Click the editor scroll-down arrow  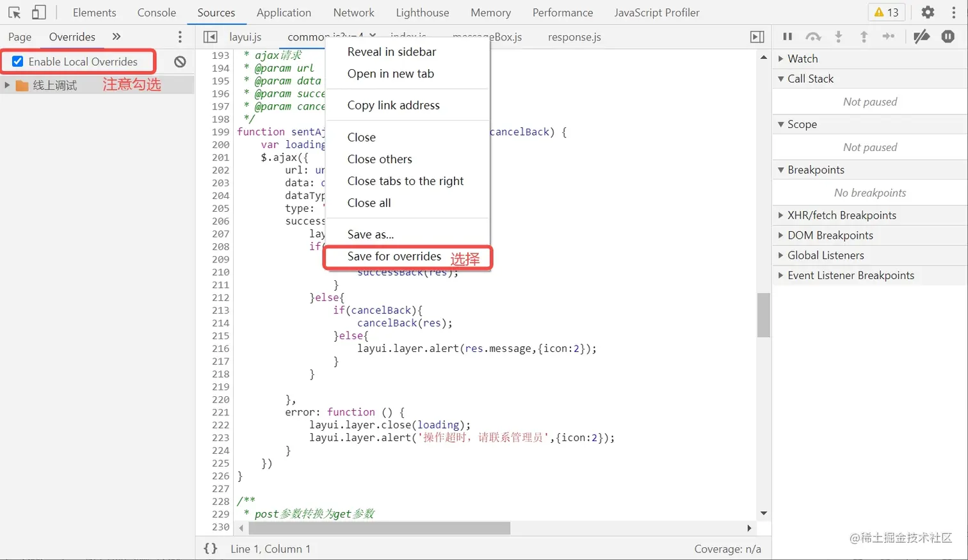point(763,513)
